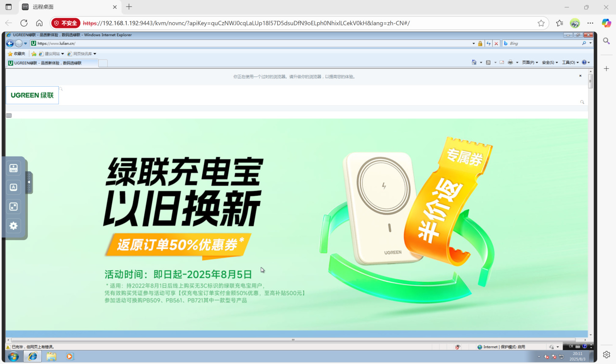Screen dimensions: 616x364
Task: Open outer browser favorites list icon
Action: click(x=559, y=23)
